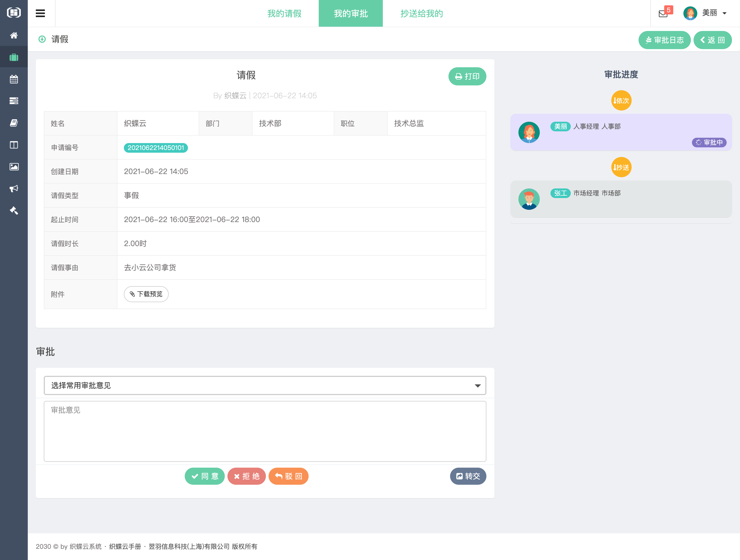Click the book icon in sidebar
740x560 pixels.
(x=14, y=123)
